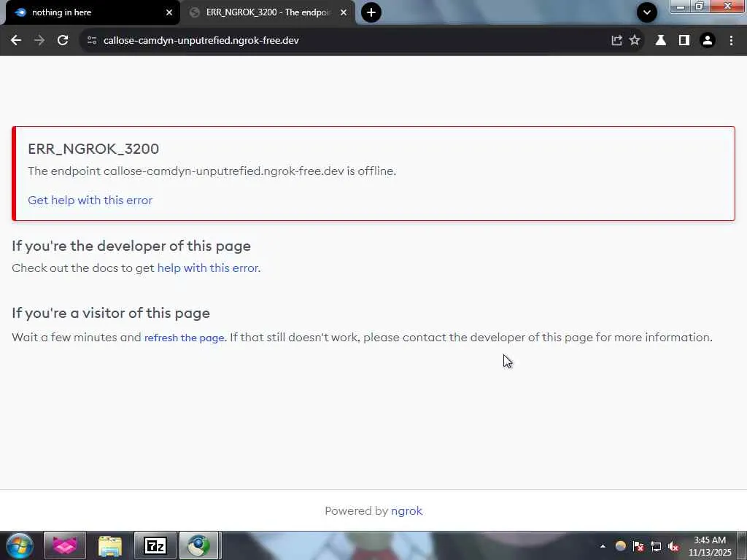The width and height of the screenshot is (747, 560).
Task: Open Action Center flag icon
Action: 638,546
